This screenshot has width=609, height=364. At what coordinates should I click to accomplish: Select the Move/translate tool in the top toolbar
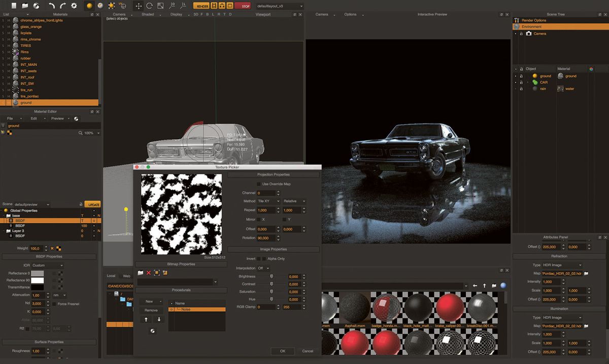click(139, 6)
